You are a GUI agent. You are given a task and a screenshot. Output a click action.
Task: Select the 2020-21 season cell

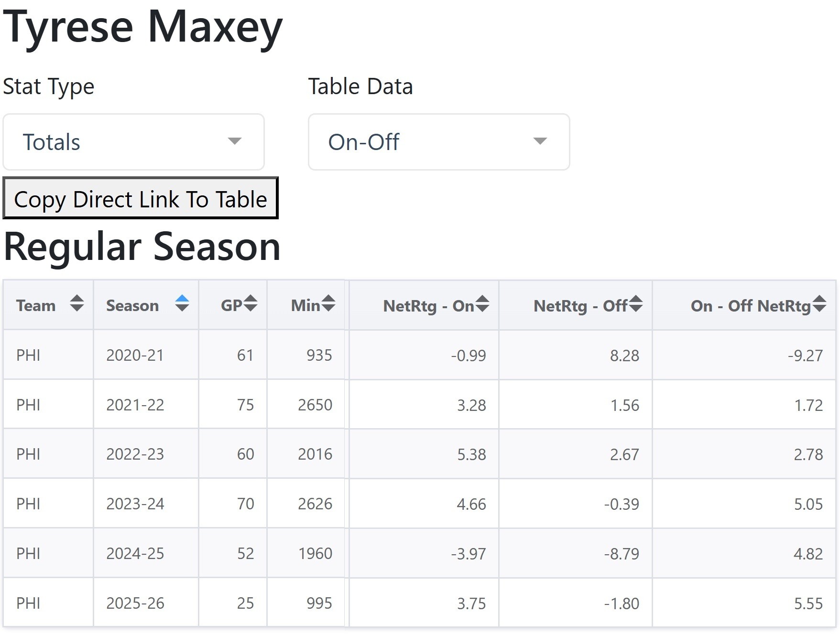(135, 355)
